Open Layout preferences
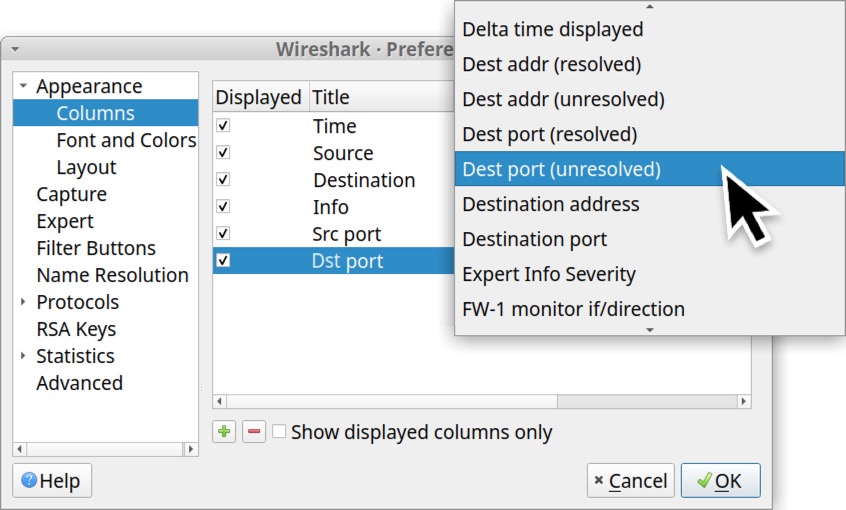 tap(86, 167)
